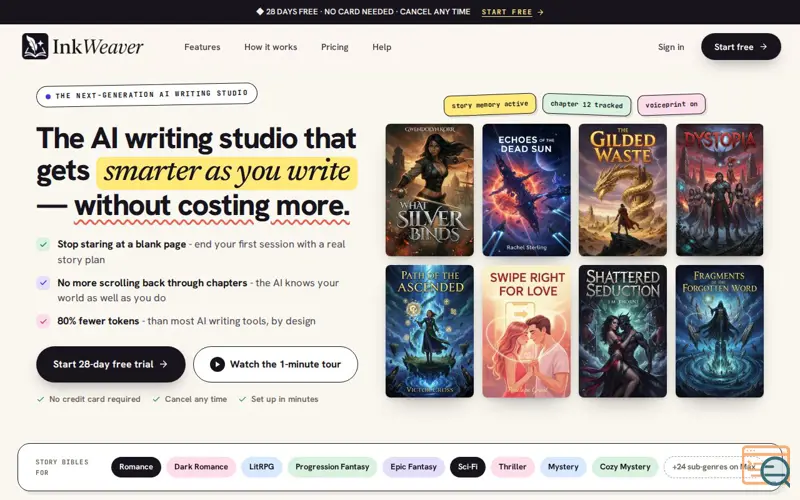Click the voiceprint on tag
Viewport: 800px width, 500px height.
671,105
